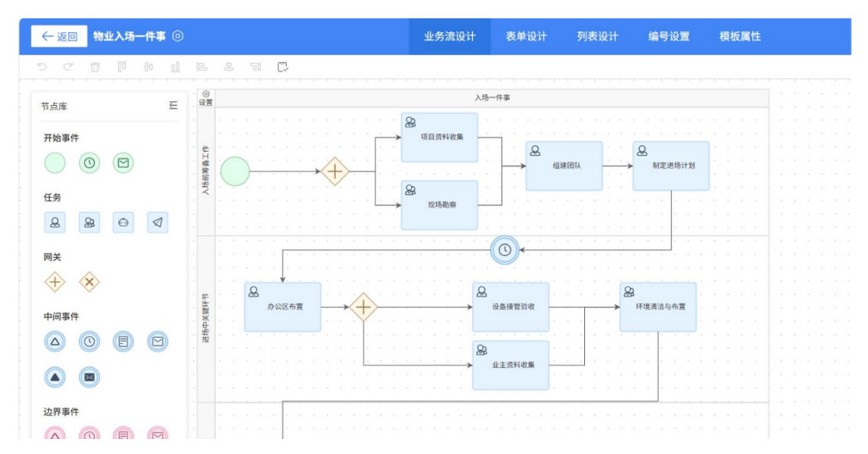Viewport: 868px width, 454px height.
Task: Select the message start event envelope icon
Action: tap(124, 164)
